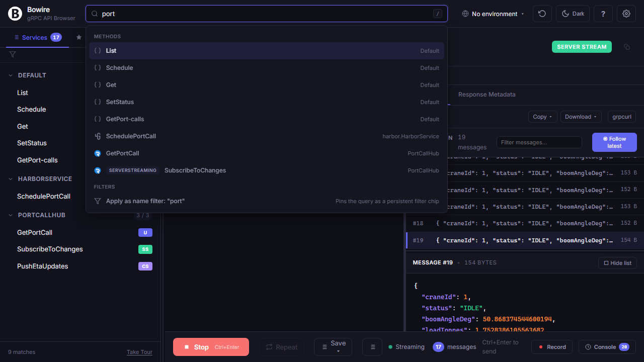Image resolution: width=644 pixels, height=362 pixels.
Task: Open the Console button
Action: click(607, 347)
